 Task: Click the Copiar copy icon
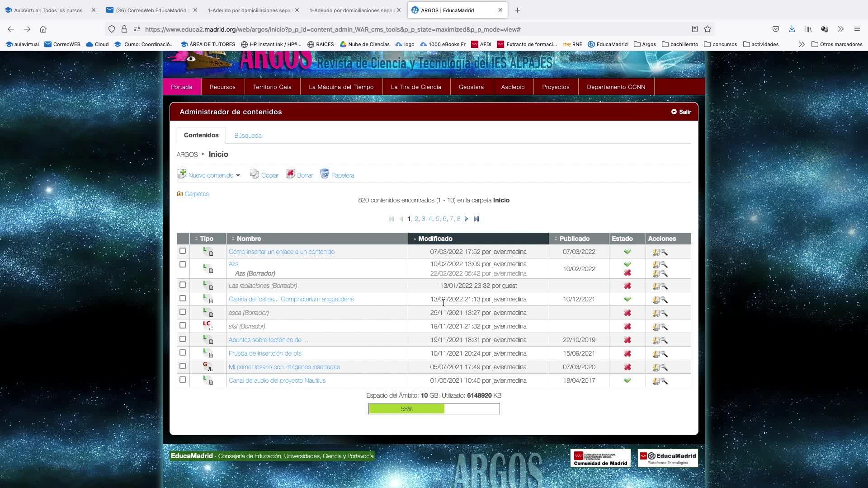coord(255,174)
